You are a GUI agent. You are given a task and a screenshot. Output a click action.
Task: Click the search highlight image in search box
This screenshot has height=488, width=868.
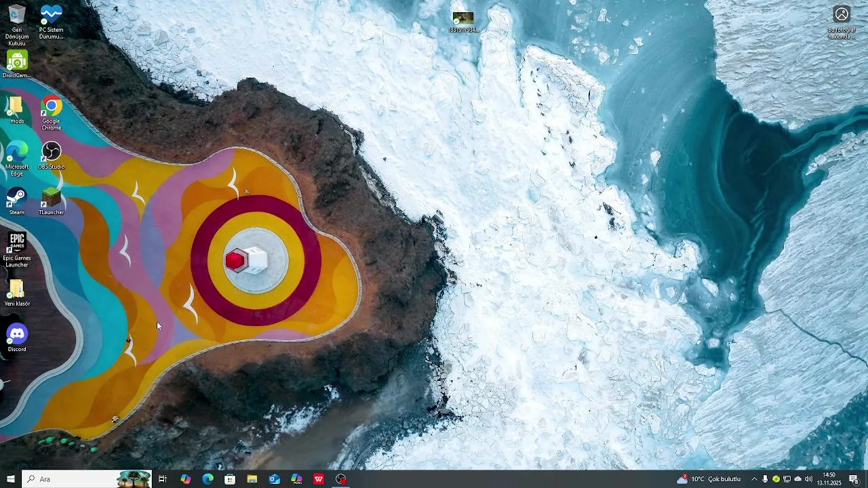click(x=134, y=479)
